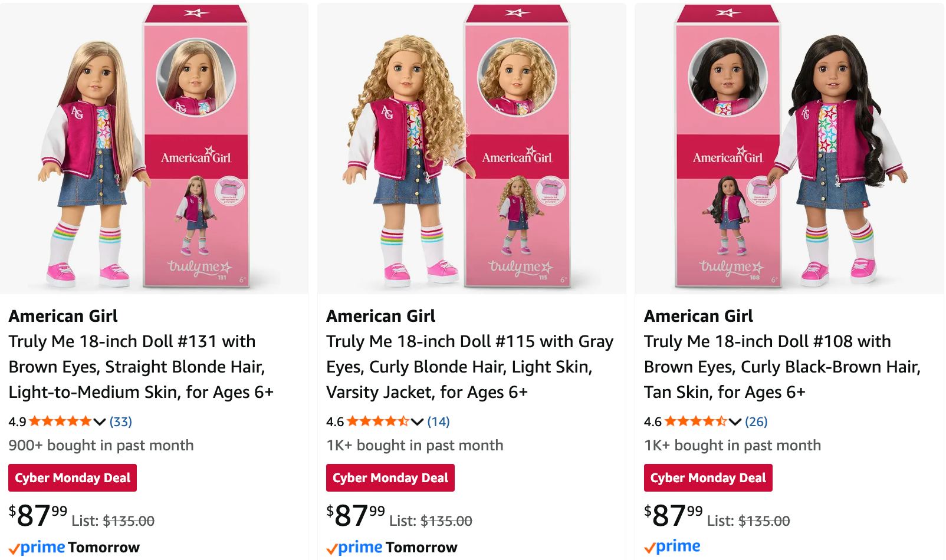
Task: Click the $87.99 price of Doll #131
Action: coord(38,516)
